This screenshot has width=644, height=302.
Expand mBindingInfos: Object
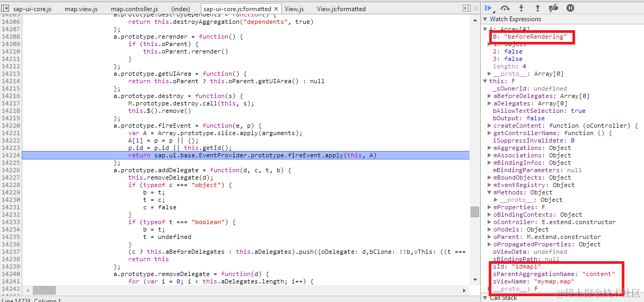tap(489, 163)
